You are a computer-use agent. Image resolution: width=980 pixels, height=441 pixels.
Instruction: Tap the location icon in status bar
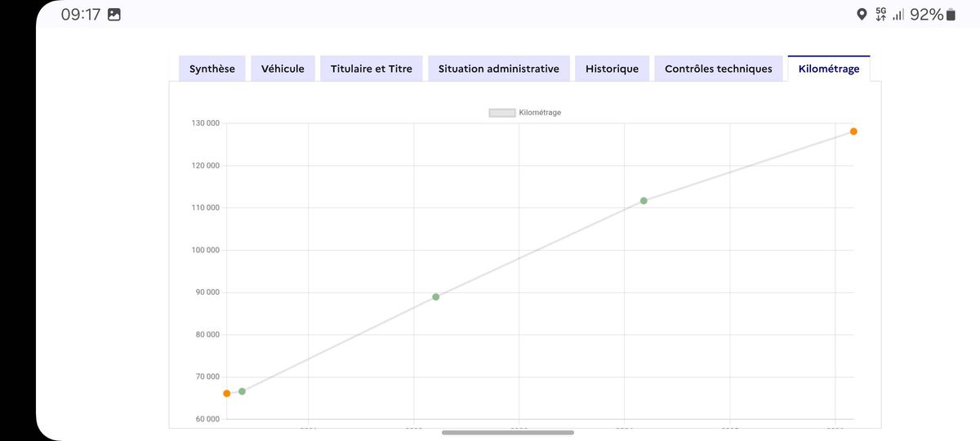tap(861, 15)
